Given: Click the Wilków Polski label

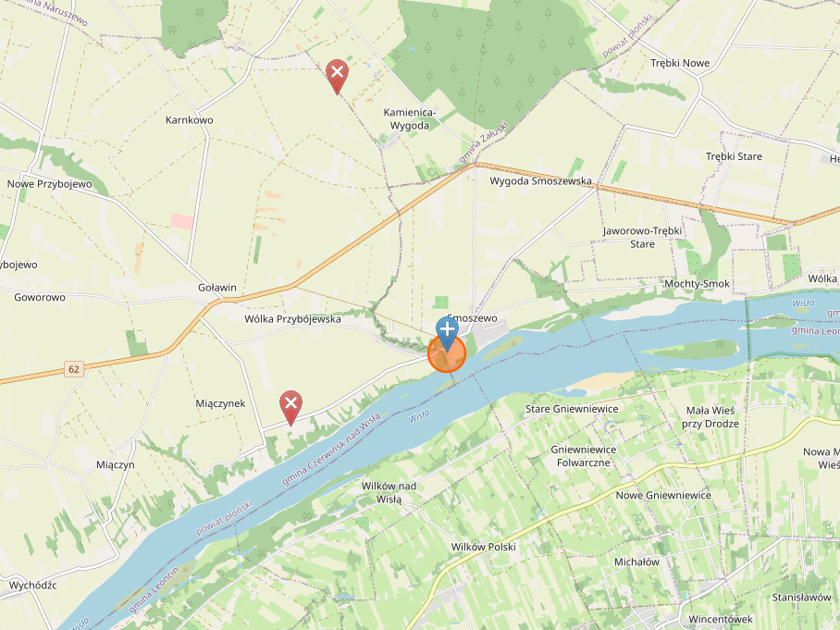Looking at the screenshot, I should [483, 547].
